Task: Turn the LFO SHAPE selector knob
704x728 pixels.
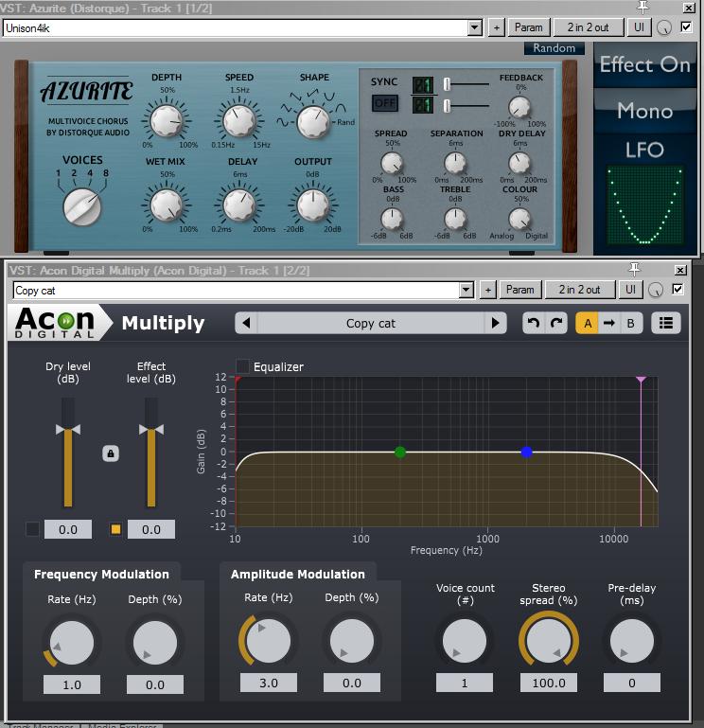Action: click(313, 121)
